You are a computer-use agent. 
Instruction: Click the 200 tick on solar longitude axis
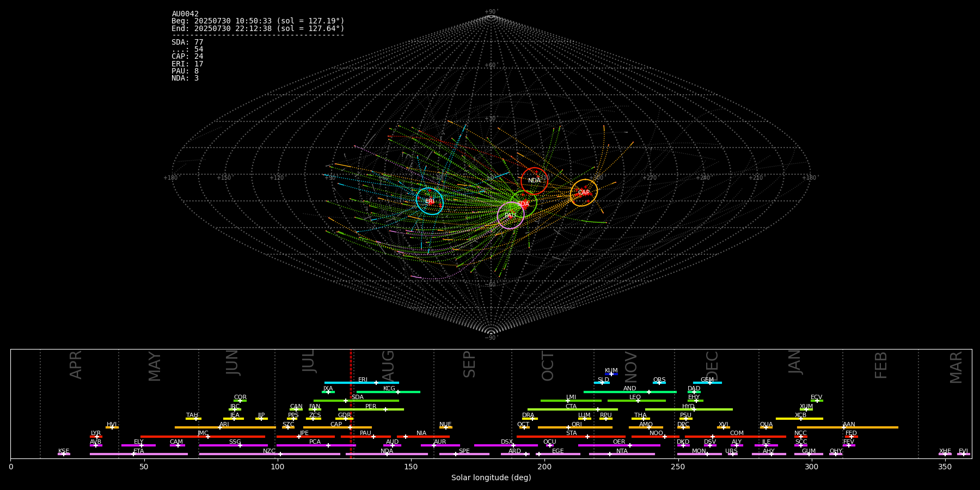click(x=544, y=466)
